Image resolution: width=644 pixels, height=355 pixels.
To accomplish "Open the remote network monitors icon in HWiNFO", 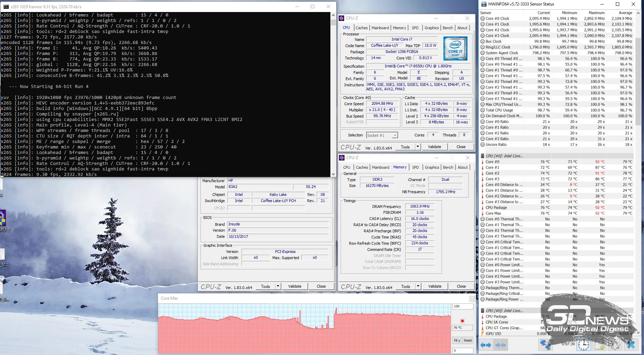I will pyautogui.click(x=545, y=345).
